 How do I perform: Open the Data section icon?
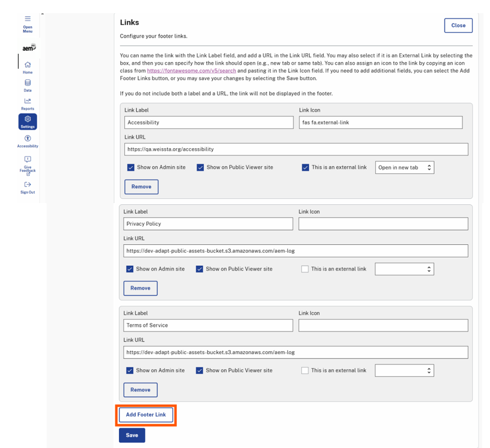(27, 83)
